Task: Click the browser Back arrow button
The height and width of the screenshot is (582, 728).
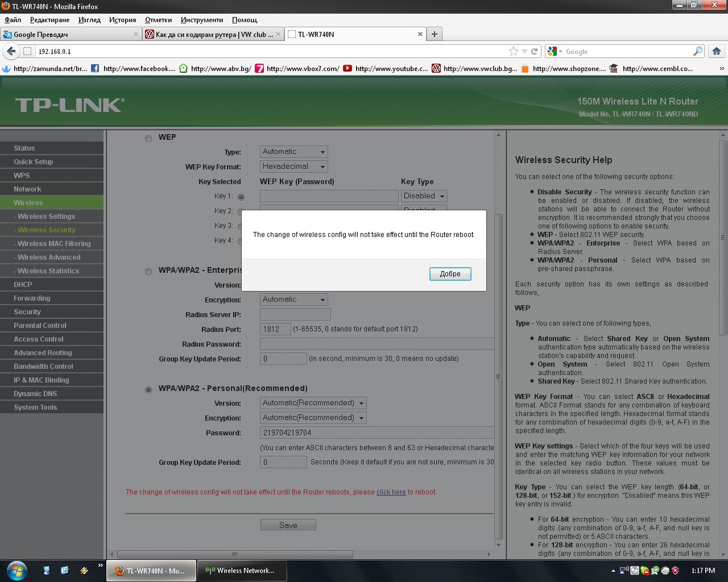Action: pyautogui.click(x=11, y=51)
